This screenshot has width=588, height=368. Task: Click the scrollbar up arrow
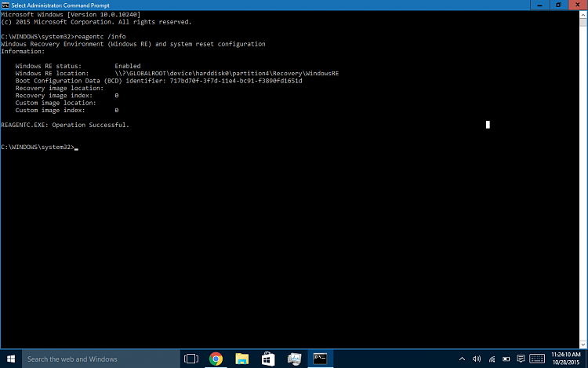[x=583, y=15]
